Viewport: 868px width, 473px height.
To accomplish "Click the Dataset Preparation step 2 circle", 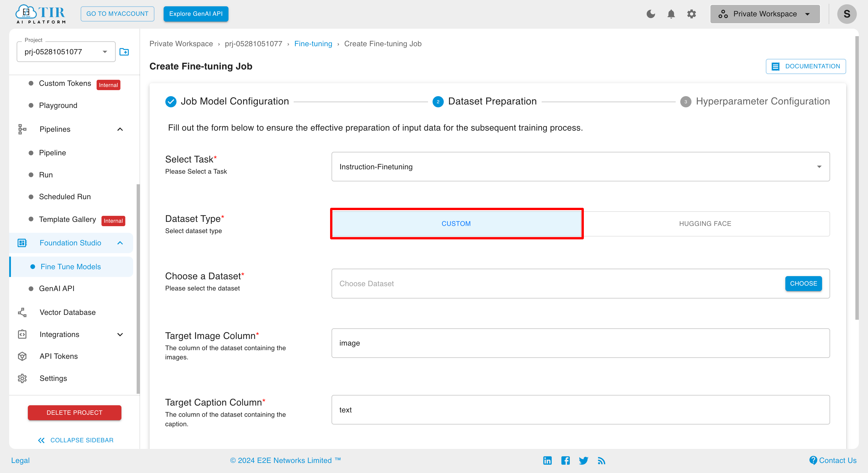I will pos(438,101).
